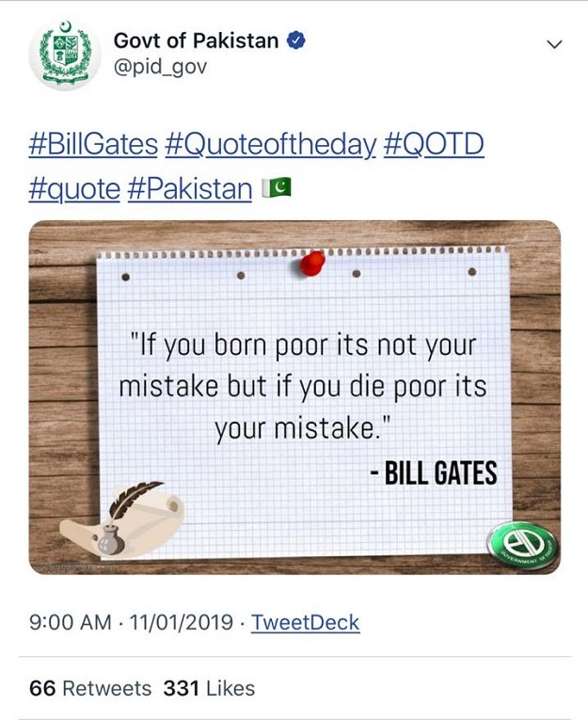
Task: View the 66 Retweets list
Action: click(x=90, y=688)
